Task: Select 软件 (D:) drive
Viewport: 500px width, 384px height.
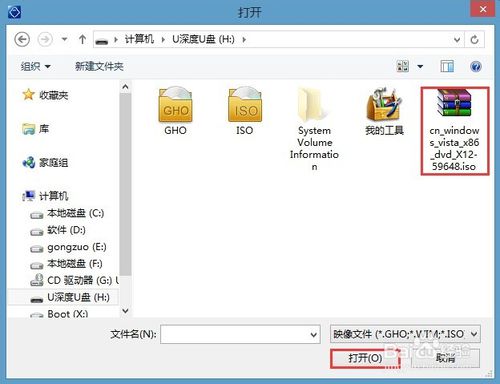Action: click(x=58, y=230)
